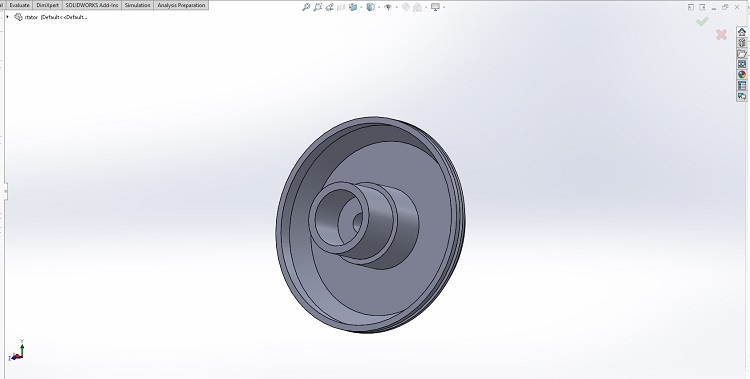Open the View Orientation cube icon
This screenshot has height=379, width=750.
pyautogui.click(x=353, y=7)
